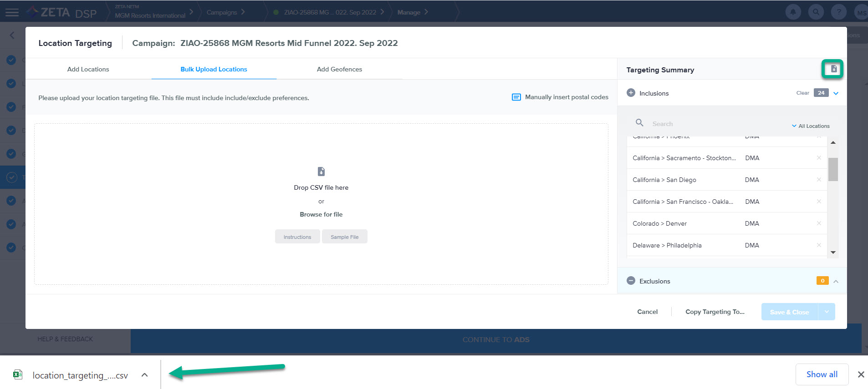Open the Manually insert postal codes option
Viewport: 868px width, 389px height.
560,97
